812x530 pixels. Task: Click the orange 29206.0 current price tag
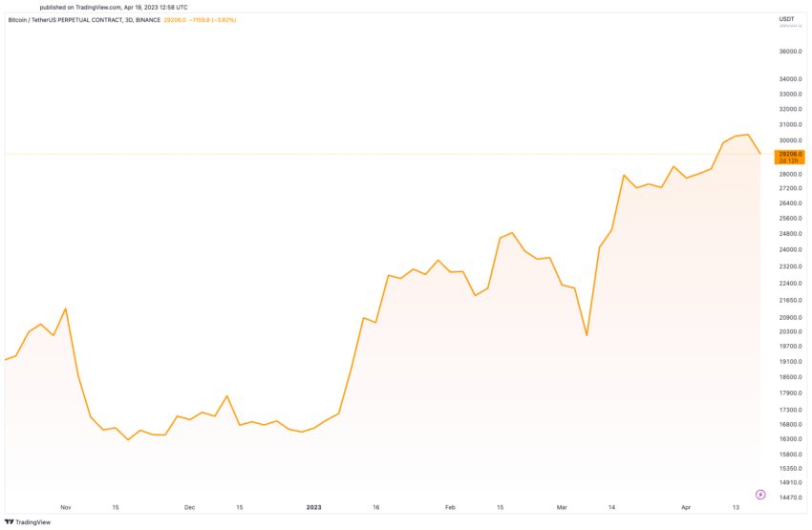pyautogui.click(x=790, y=154)
